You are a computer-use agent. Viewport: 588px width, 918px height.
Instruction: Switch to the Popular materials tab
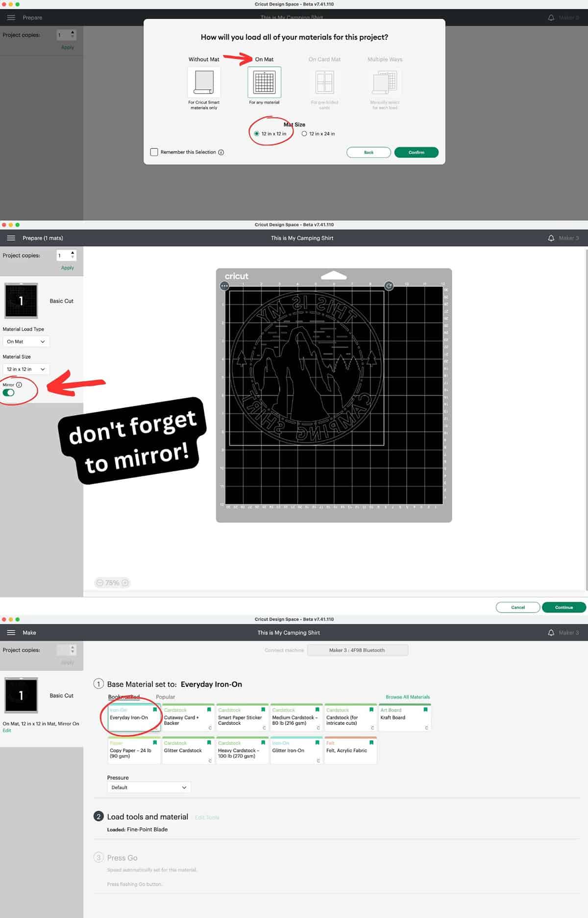(165, 697)
